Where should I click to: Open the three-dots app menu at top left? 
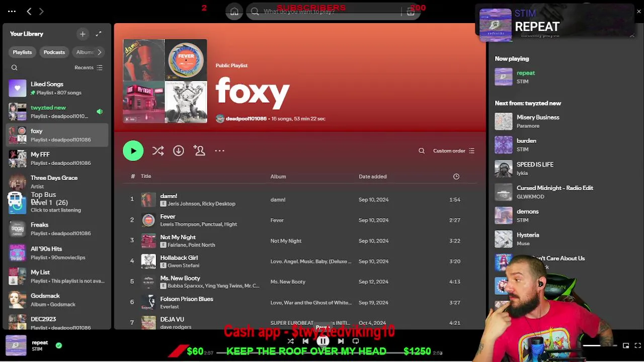[12, 11]
